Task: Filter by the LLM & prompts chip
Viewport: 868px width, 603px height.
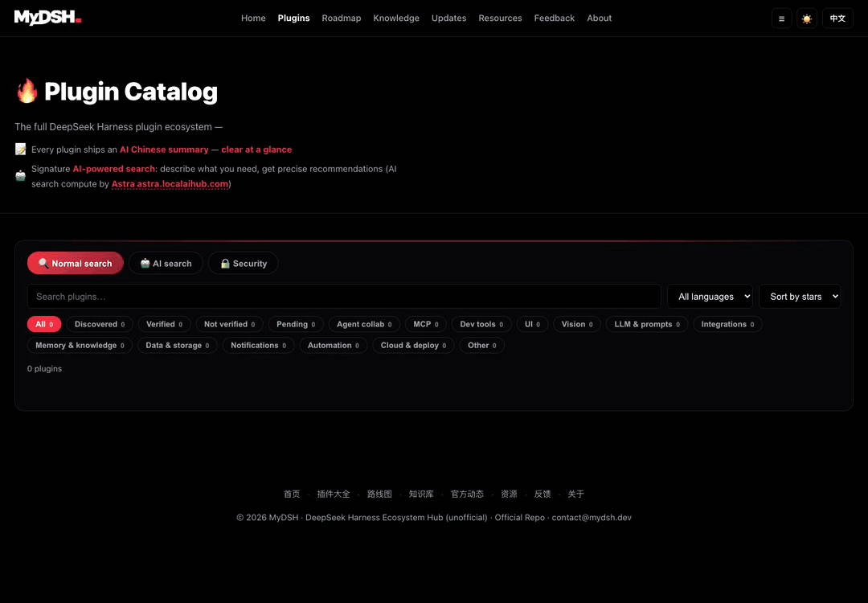Action: (x=647, y=324)
